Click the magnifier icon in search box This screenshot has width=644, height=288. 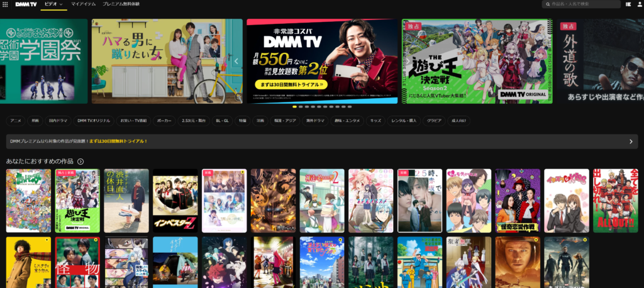tap(548, 4)
